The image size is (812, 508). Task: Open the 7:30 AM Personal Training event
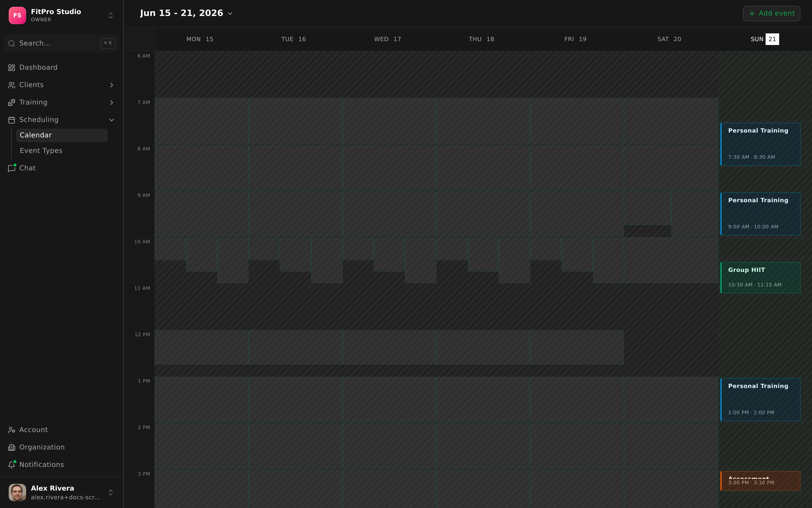coord(760,144)
